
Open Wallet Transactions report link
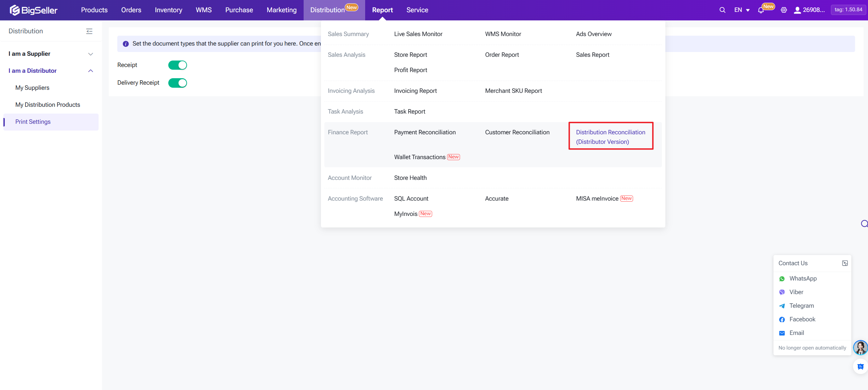[420, 157]
